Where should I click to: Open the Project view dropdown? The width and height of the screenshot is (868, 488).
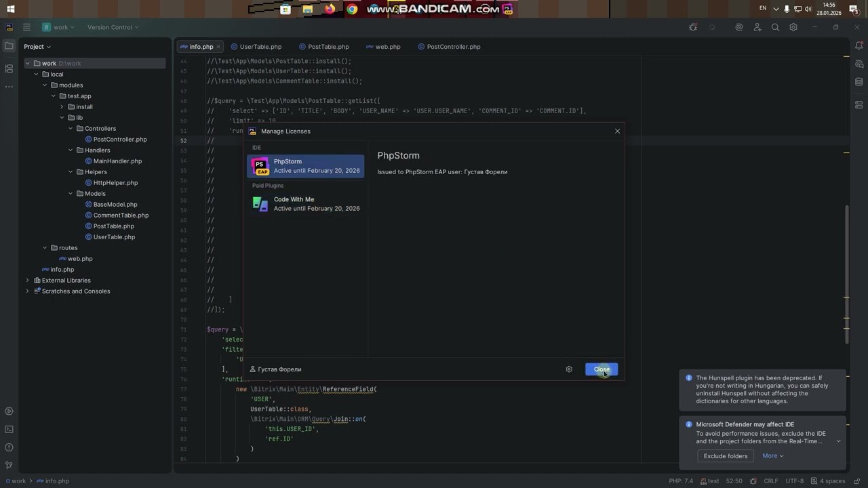pos(37,47)
